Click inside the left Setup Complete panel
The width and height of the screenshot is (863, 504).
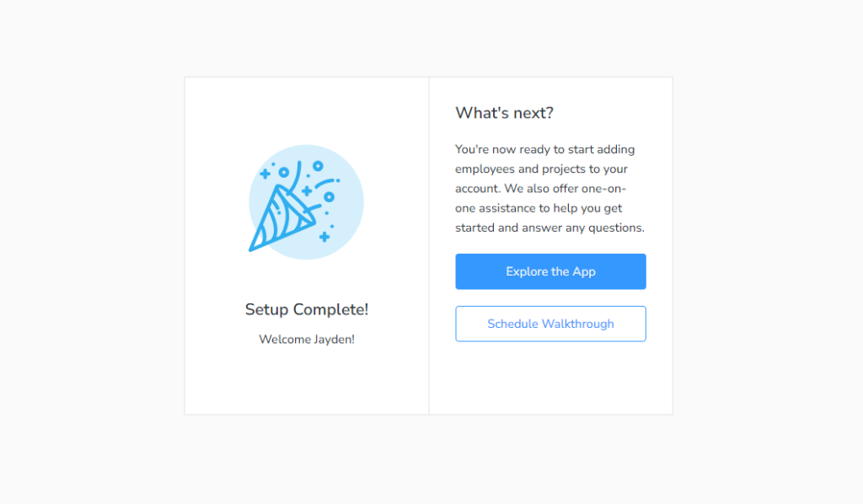click(306, 379)
